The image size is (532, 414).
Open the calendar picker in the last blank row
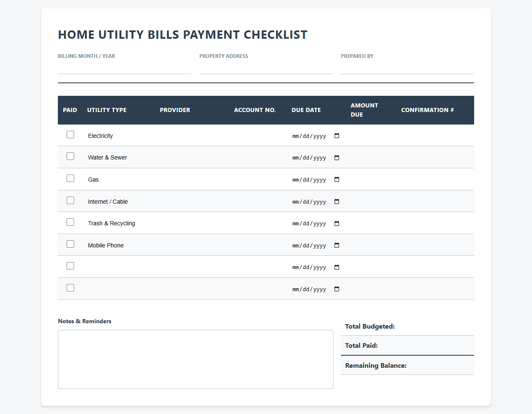coord(337,289)
